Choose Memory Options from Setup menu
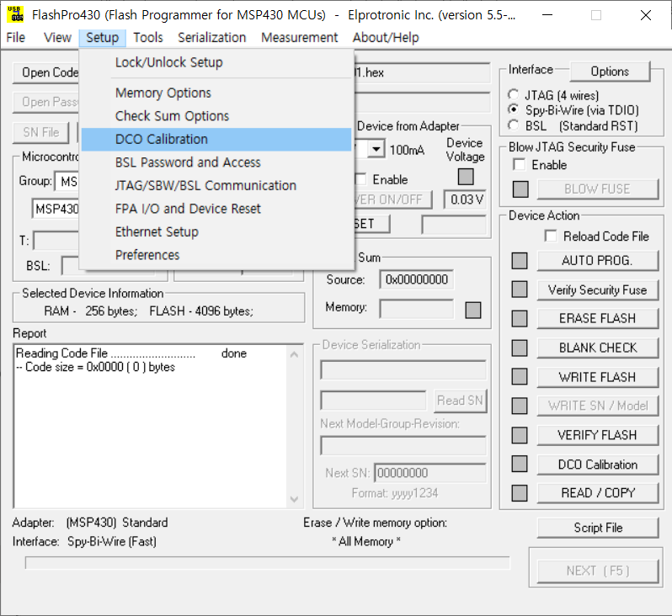This screenshot has height=616, width=672. coord(216,93)
